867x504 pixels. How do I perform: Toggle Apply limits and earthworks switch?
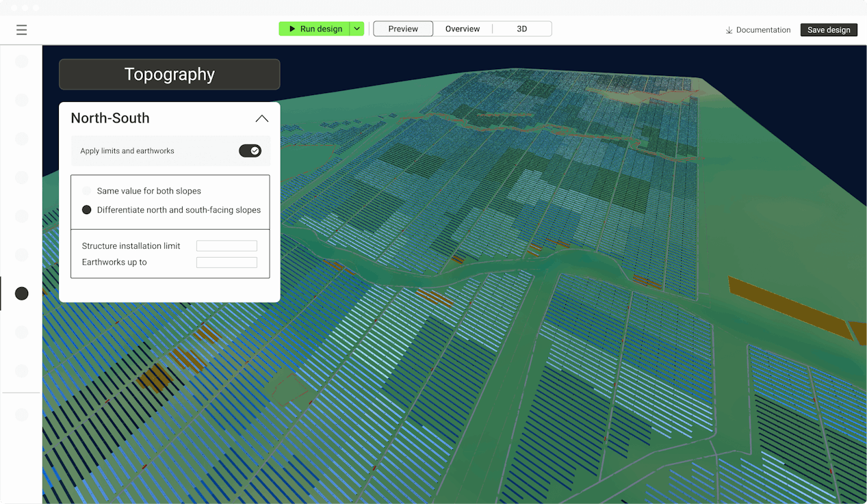coord(250,150)
